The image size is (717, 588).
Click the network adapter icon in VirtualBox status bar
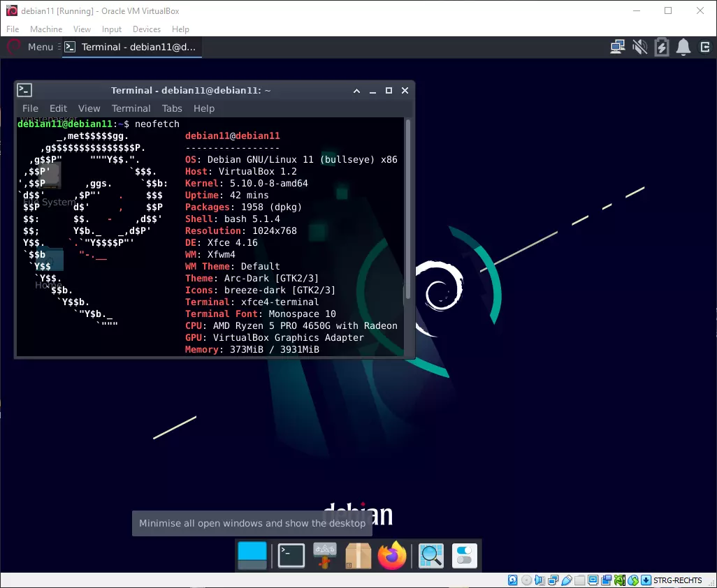[x=553, y=580]
